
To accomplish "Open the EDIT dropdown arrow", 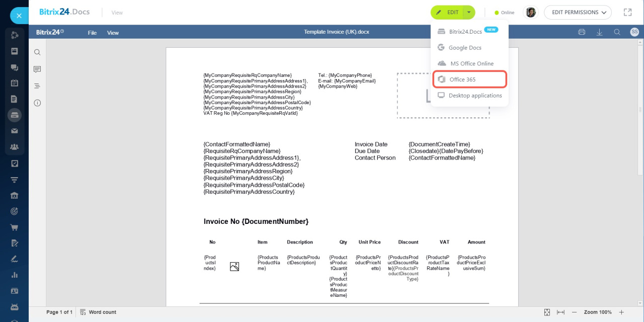I will pyautogui.click(x=468, y=13).
